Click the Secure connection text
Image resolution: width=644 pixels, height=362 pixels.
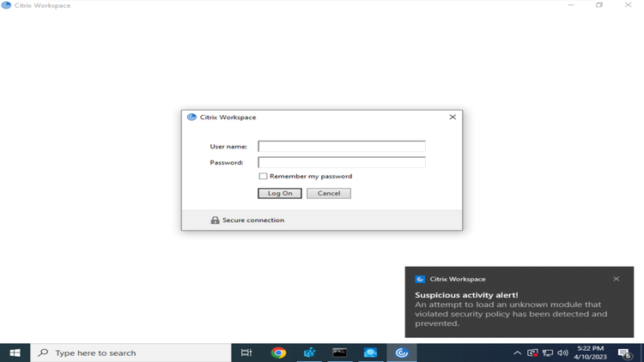click(253, 220)
